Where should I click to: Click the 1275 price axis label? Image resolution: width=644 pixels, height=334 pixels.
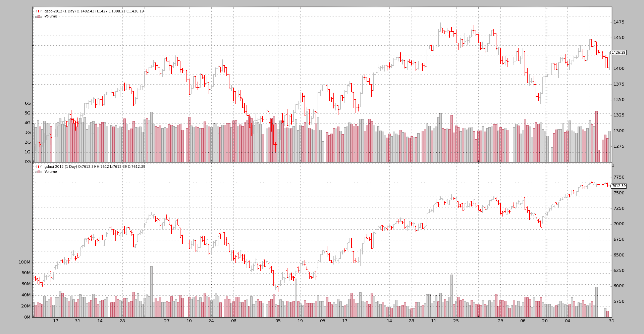point(619,146)
